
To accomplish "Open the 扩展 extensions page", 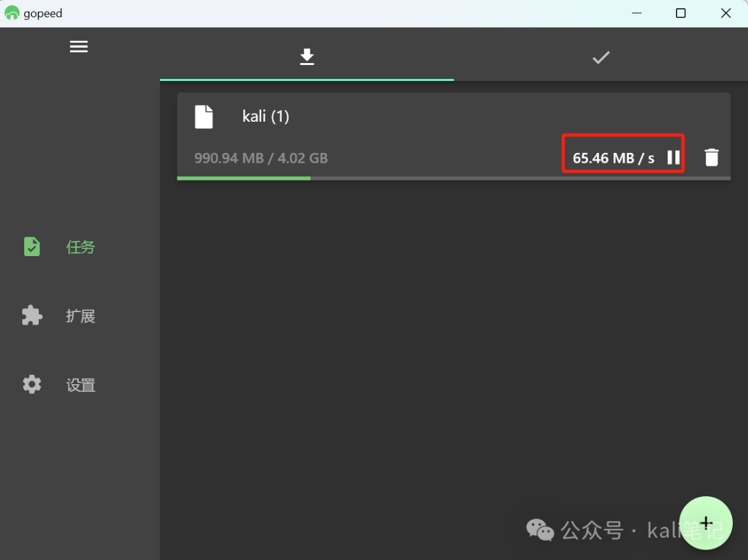I will coord(80,316).
